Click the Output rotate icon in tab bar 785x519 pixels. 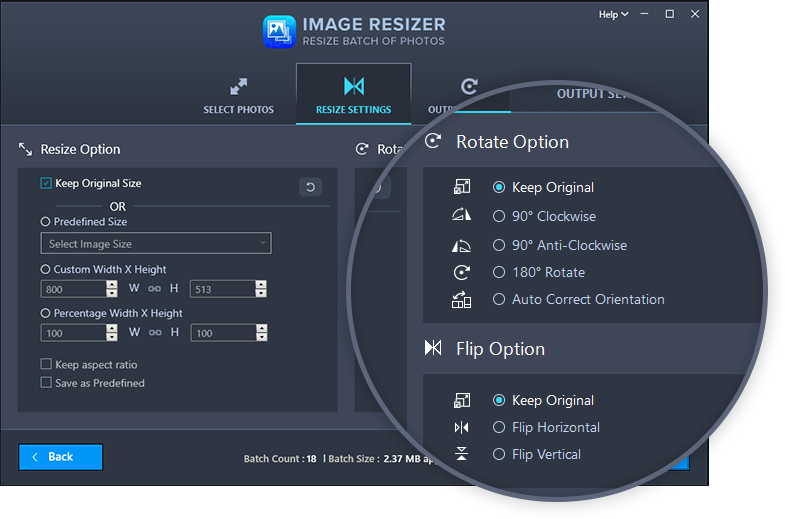tap(469, 86)
